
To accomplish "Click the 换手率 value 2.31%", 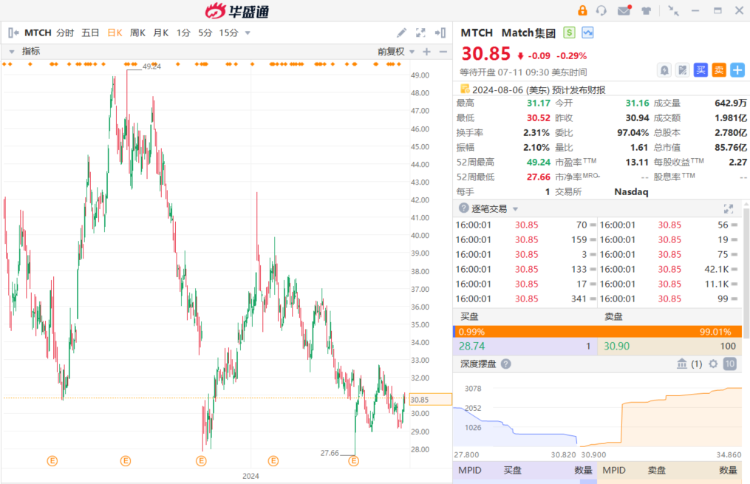I will point(536,132).
